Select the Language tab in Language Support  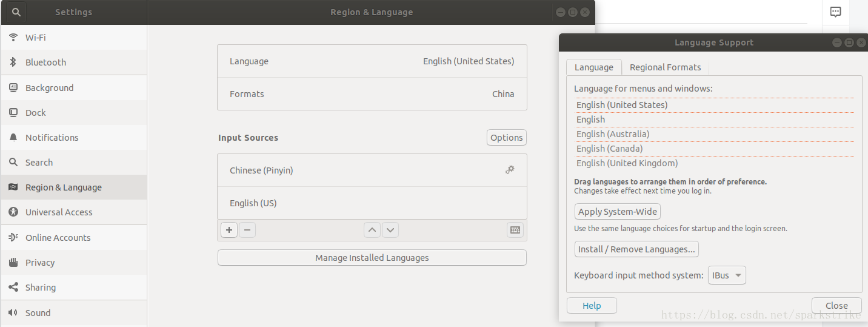pos(594,67)
